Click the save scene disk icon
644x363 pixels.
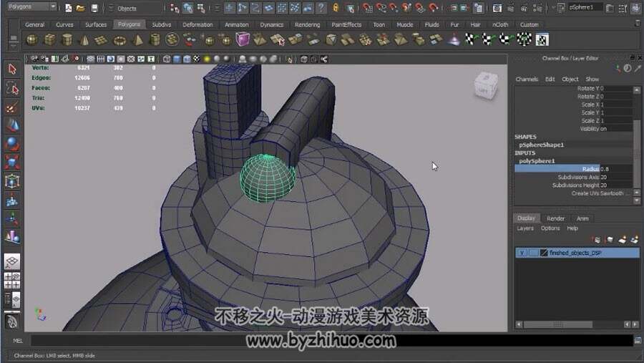[94, 8]
